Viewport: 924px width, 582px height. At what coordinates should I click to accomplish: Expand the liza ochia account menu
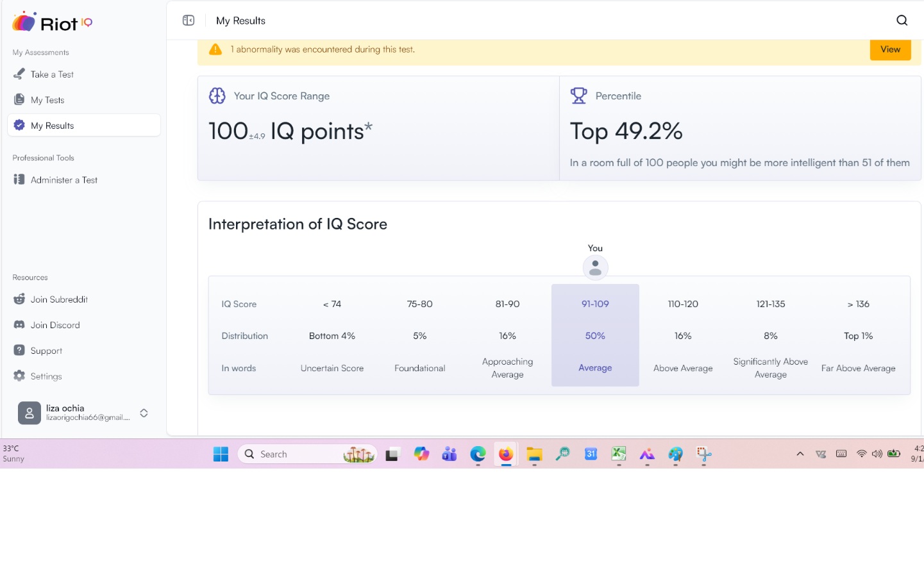[x=144, y=413]
